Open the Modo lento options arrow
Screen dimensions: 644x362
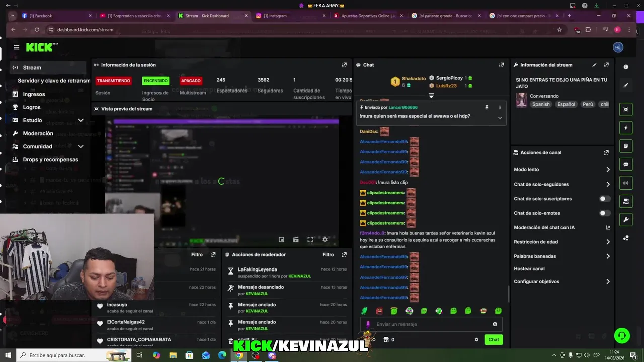[x=608, y=170]
